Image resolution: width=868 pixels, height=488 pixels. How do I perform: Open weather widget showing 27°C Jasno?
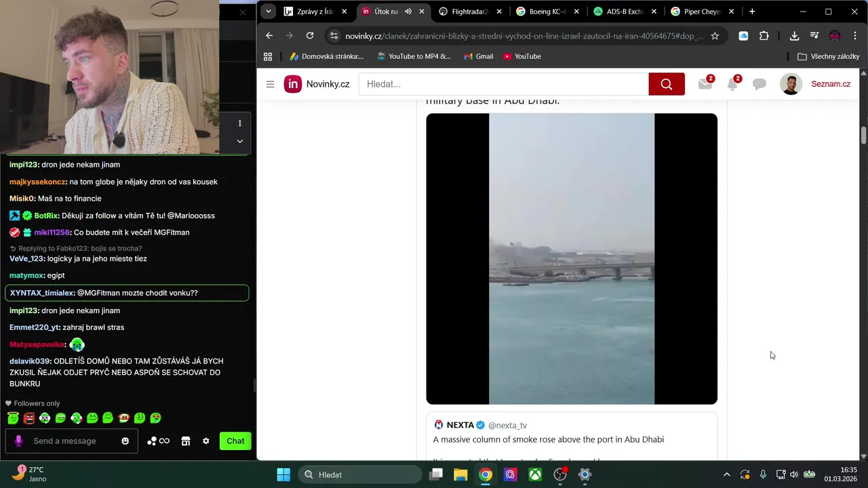(30, 474)
